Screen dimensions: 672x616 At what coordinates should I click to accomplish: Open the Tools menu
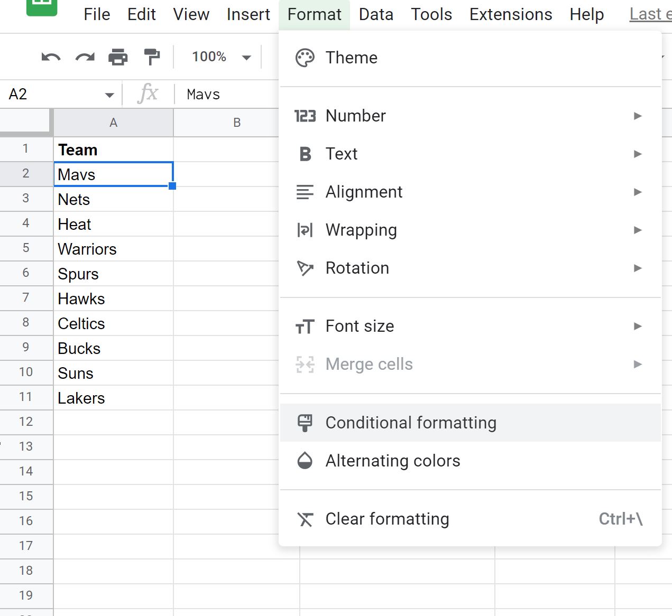(431, 14)
